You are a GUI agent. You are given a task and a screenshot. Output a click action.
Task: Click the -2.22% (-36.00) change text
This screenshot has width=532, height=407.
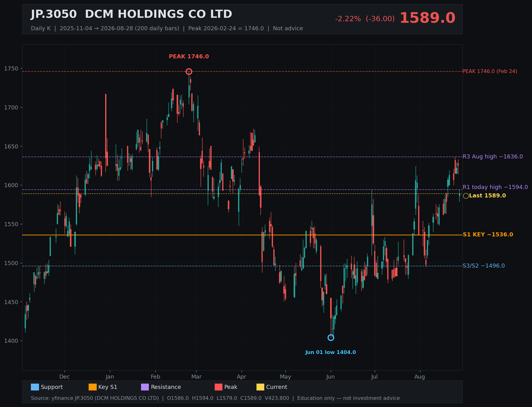[365, 19]
